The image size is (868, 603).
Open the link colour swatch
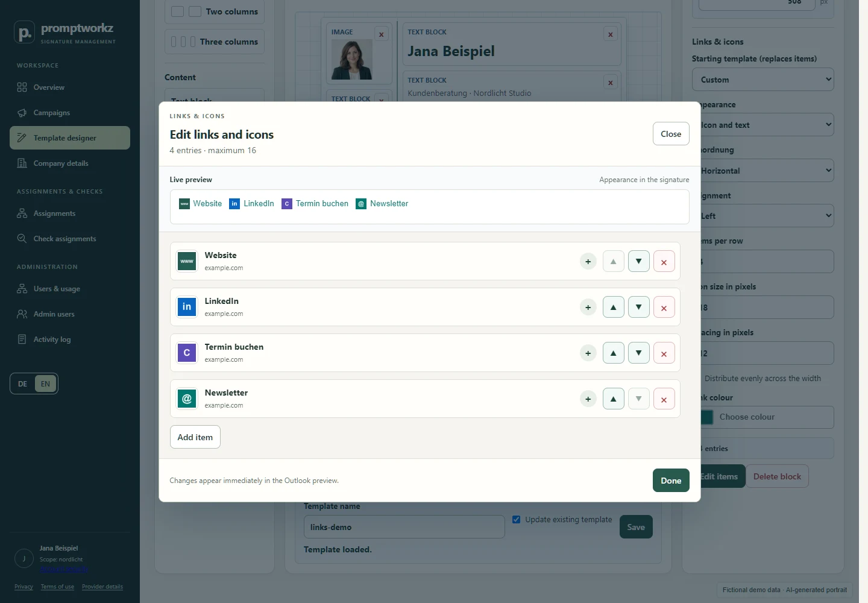tap(707, 417)
